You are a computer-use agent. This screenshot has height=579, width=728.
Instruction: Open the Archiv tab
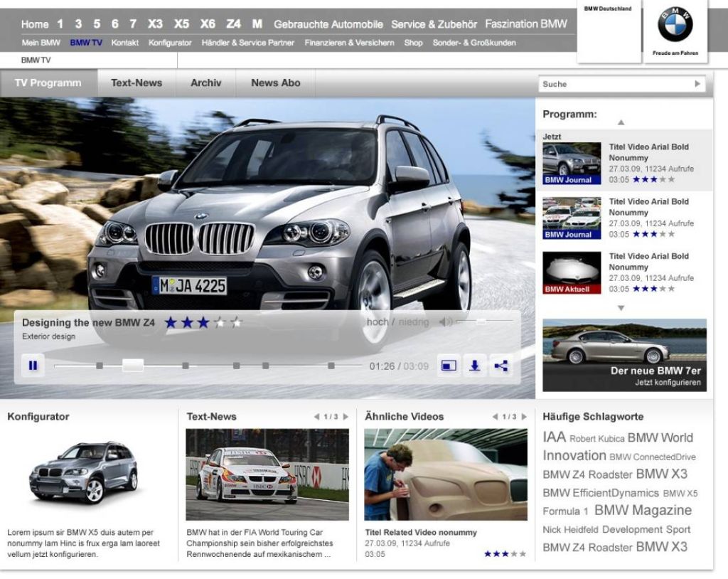(205, 83)
